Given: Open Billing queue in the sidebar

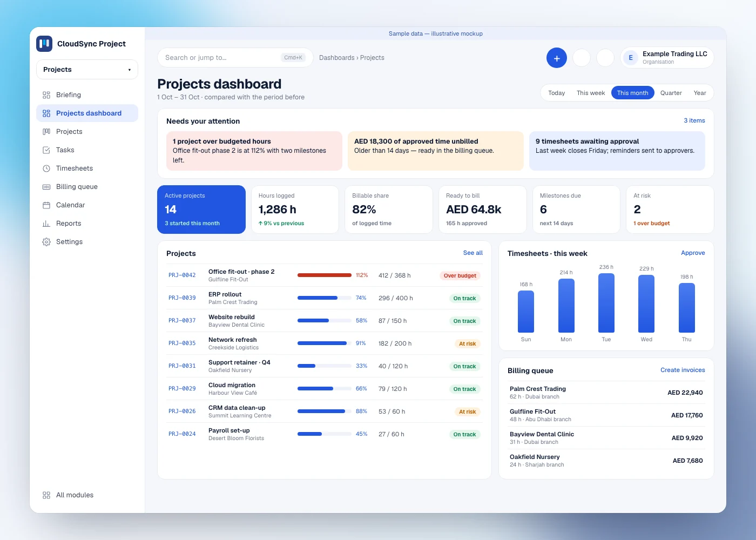Looking at the screenshot, I should tap(87, 187).
